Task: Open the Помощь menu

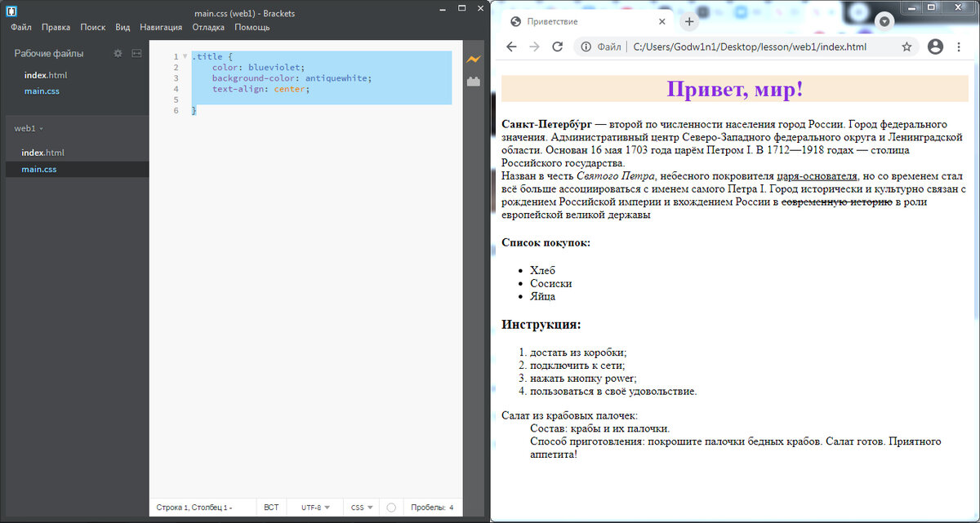Action: 252,27
